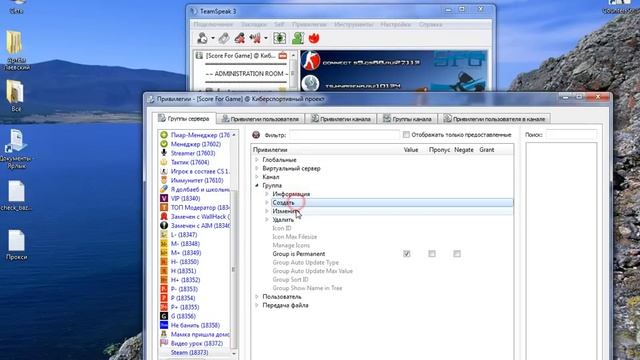Click the Видео урок (18372) flag icon
The image size is (640, 360).
pos(164,343)
